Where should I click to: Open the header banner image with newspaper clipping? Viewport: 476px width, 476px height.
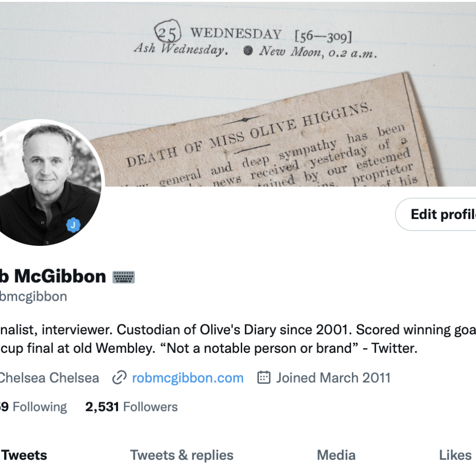(x=238, y=94)
